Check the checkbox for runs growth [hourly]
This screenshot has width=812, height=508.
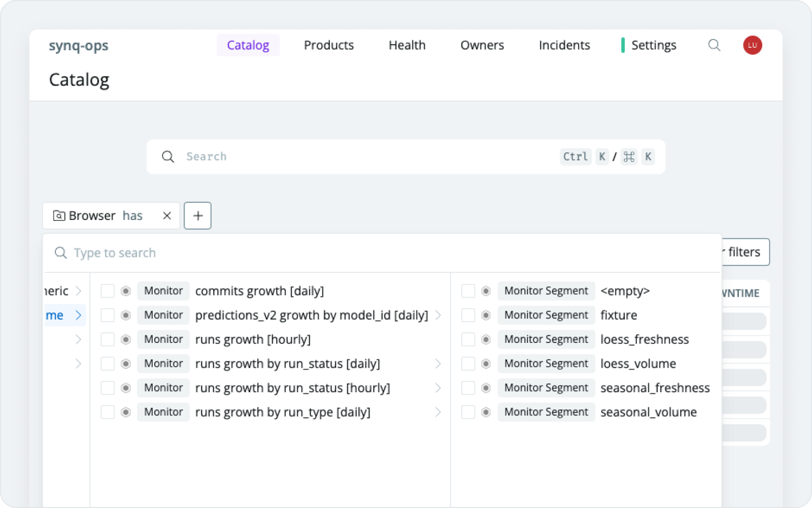(108, 339)
